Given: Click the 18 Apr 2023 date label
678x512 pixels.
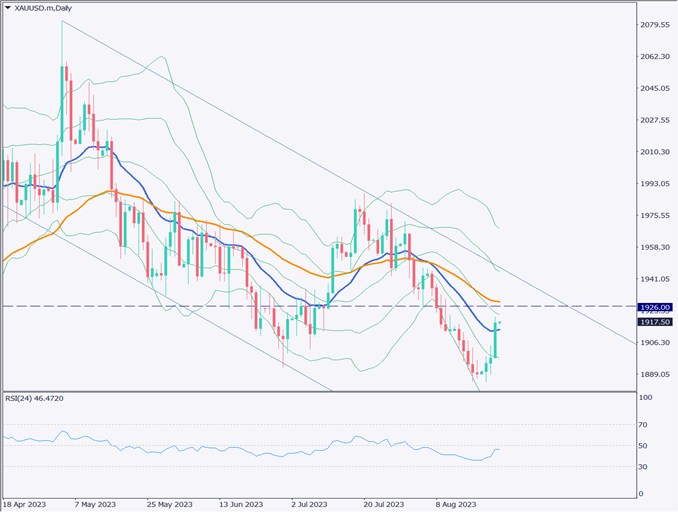Looking at the screenshot, I should coord(23,505).
